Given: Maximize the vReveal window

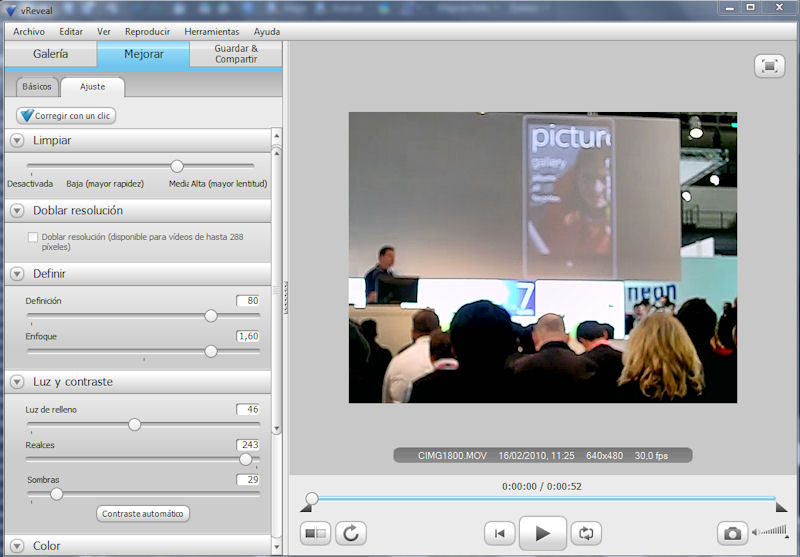Looking at the screenshot, I should (751, 7).
